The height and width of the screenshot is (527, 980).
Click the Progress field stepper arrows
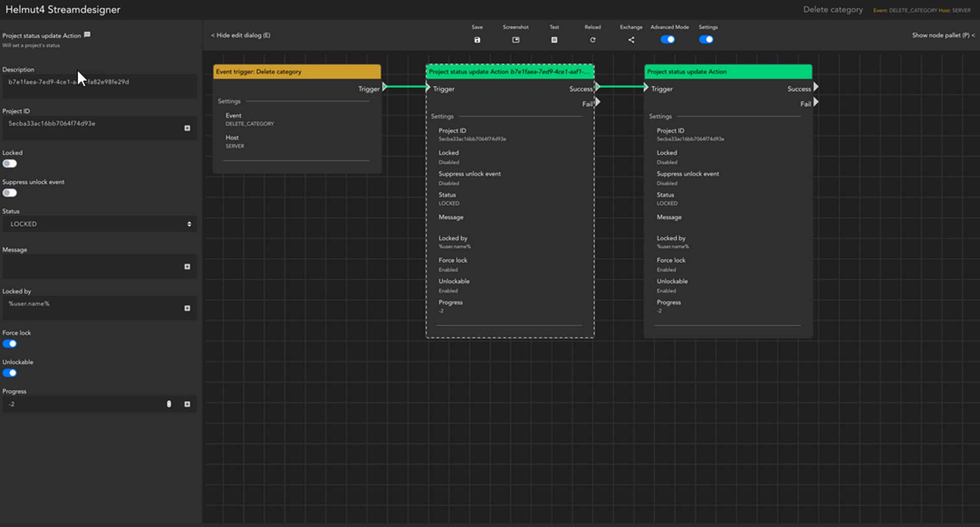tap(169, 404)
